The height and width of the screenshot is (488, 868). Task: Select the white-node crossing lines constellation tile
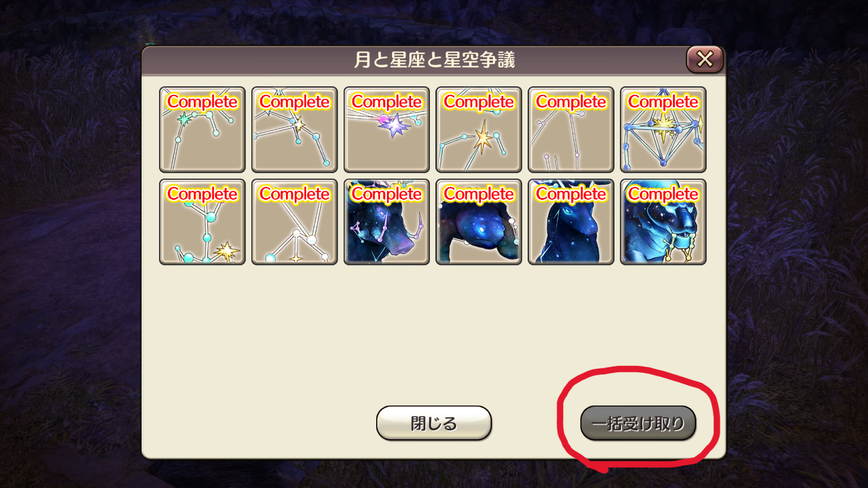(x=295, y=222)
